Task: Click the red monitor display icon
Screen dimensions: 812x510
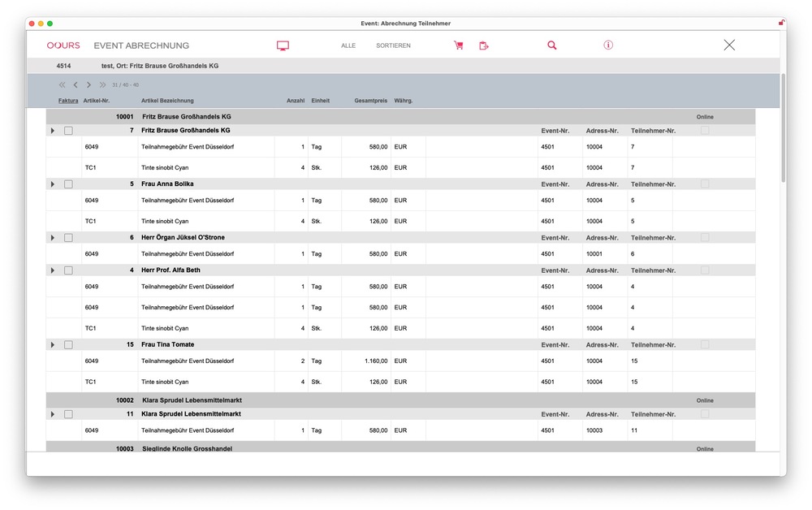Action: click(283, 45)
